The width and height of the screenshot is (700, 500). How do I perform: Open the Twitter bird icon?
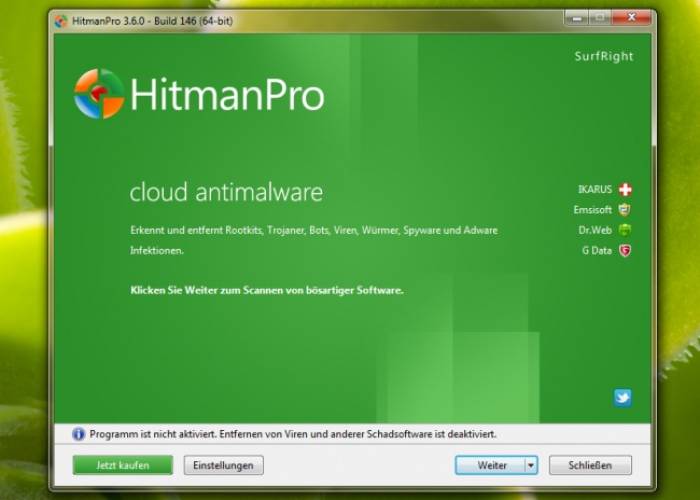pyautogui.click(x=623, y=398)
